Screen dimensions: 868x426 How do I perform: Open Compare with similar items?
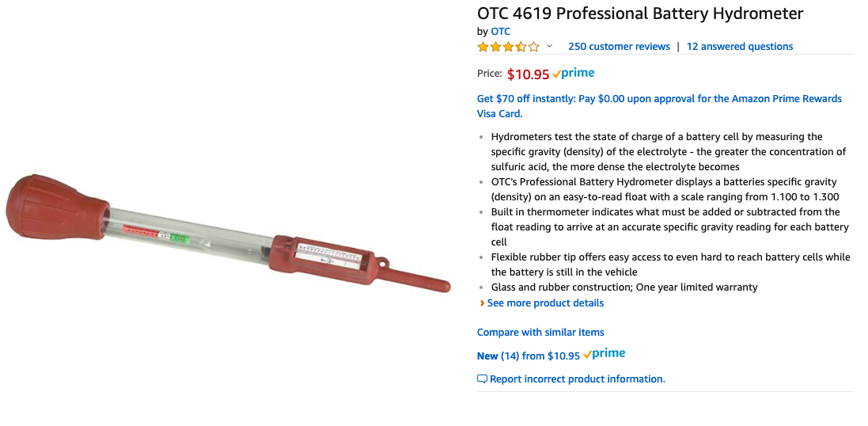coord(540,333)
